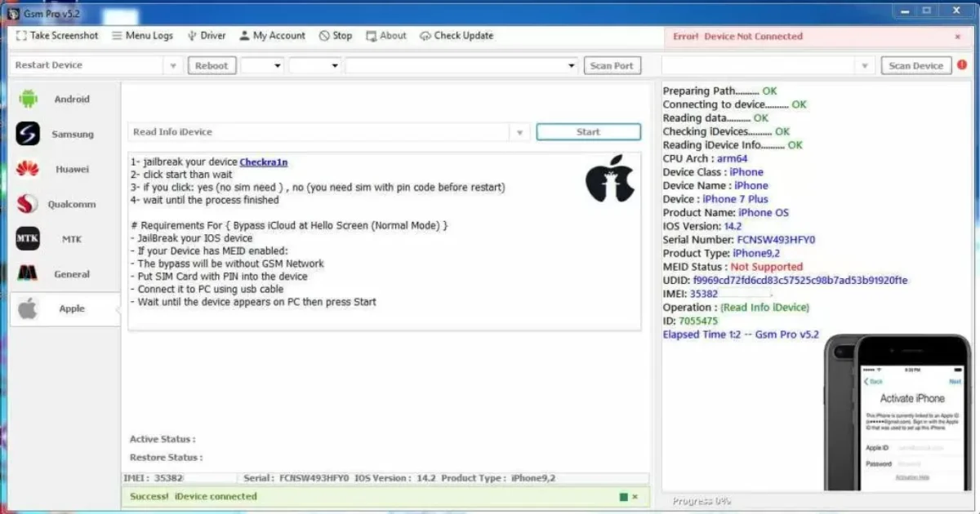Open the About window icon
This screenshot has width=980, height=514.
pyautogui.click(x=372, y=36)
